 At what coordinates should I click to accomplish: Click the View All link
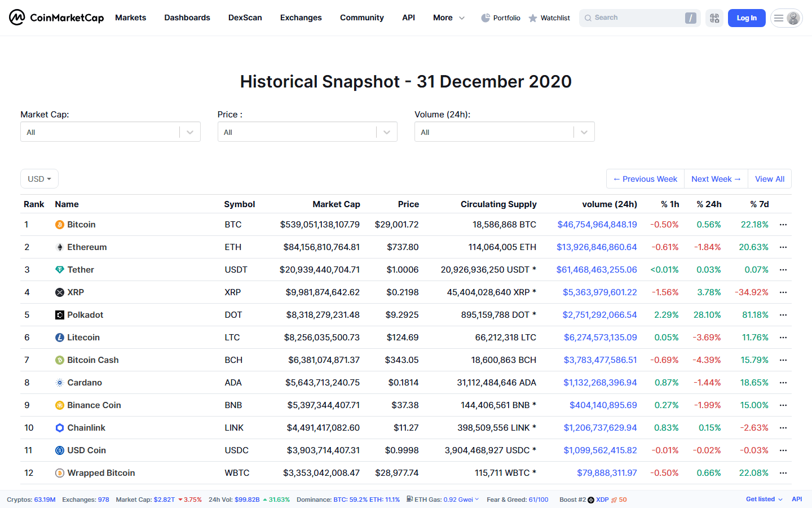coord(770,179)
